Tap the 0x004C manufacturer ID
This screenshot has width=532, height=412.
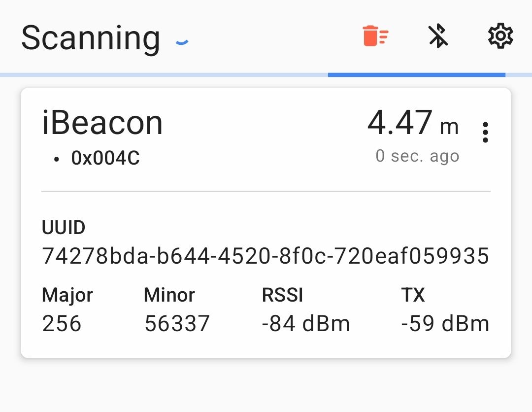pyautogui.click(x=105, y=158)
